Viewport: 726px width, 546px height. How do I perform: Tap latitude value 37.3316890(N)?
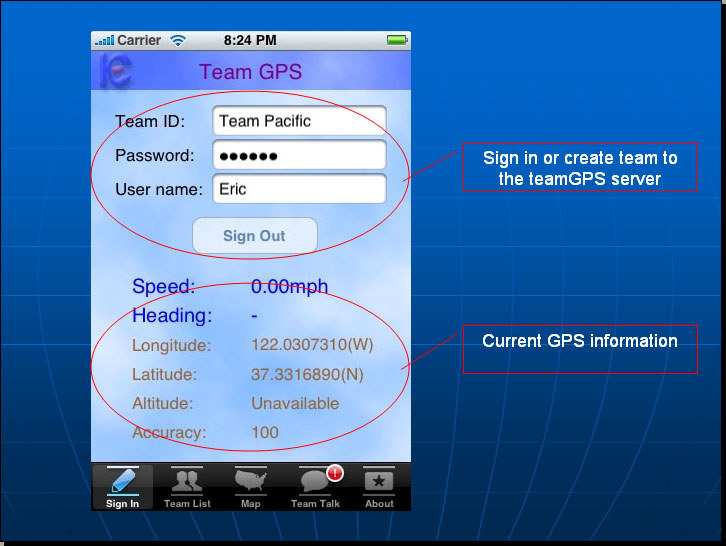[x=307, y=374]
